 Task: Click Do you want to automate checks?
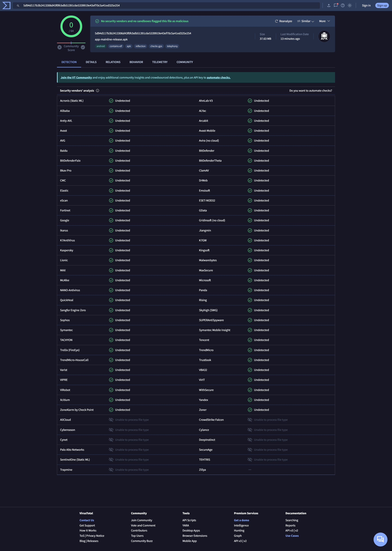(x=311, y=91)
